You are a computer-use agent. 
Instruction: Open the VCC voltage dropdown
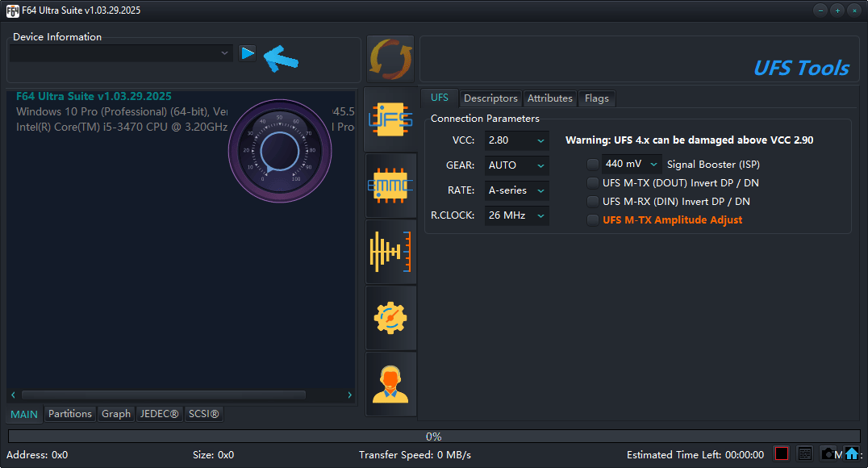point(516,140)
